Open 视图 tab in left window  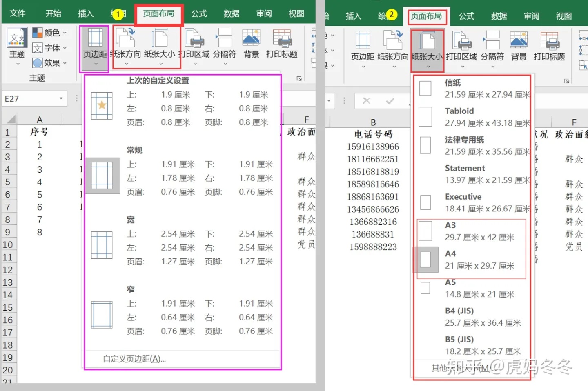[x=296, y=13]
